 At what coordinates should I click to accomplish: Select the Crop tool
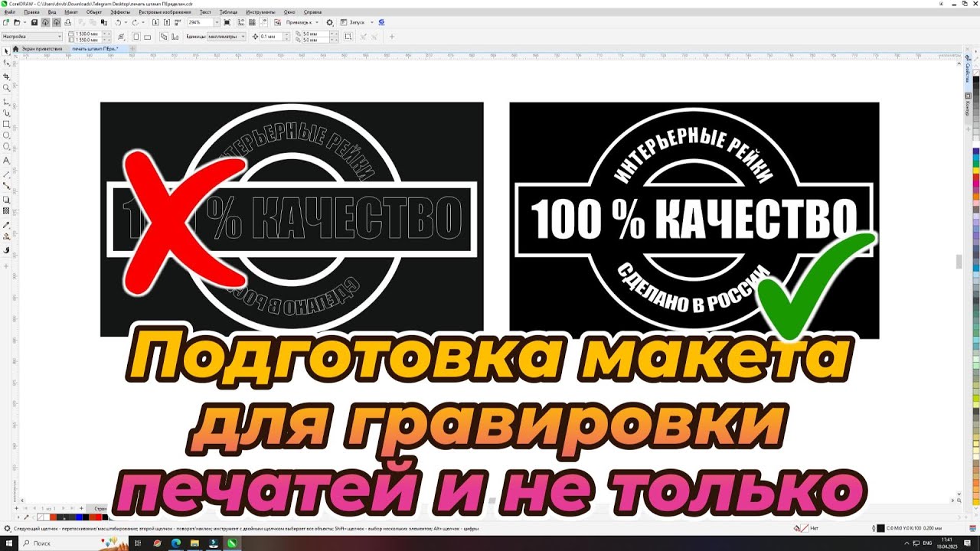(6, 77)
